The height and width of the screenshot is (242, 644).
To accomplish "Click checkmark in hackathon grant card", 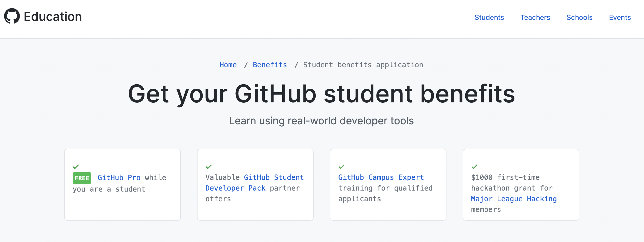I will [x=474, y=167].
